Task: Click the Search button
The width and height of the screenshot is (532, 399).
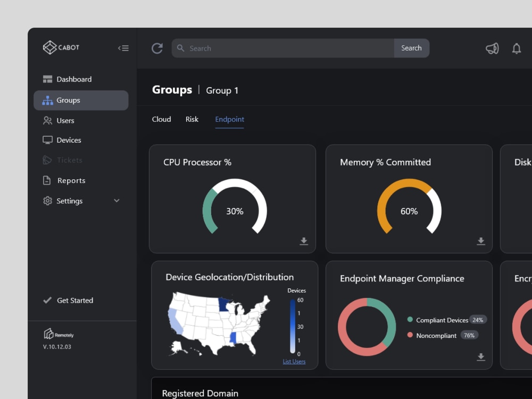Action: pos(411,48)
